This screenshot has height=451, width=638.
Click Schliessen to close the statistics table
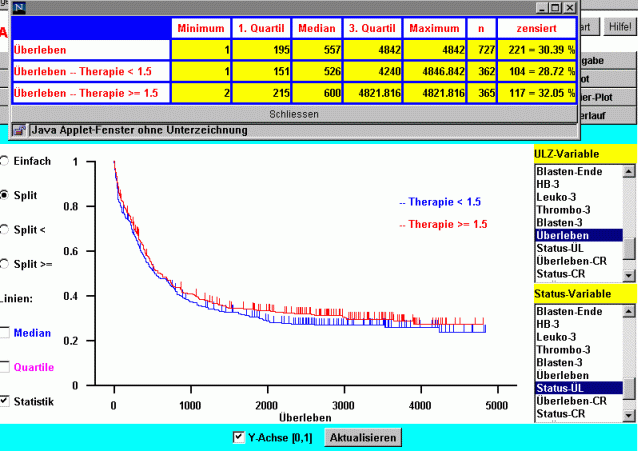click(294, 114)
